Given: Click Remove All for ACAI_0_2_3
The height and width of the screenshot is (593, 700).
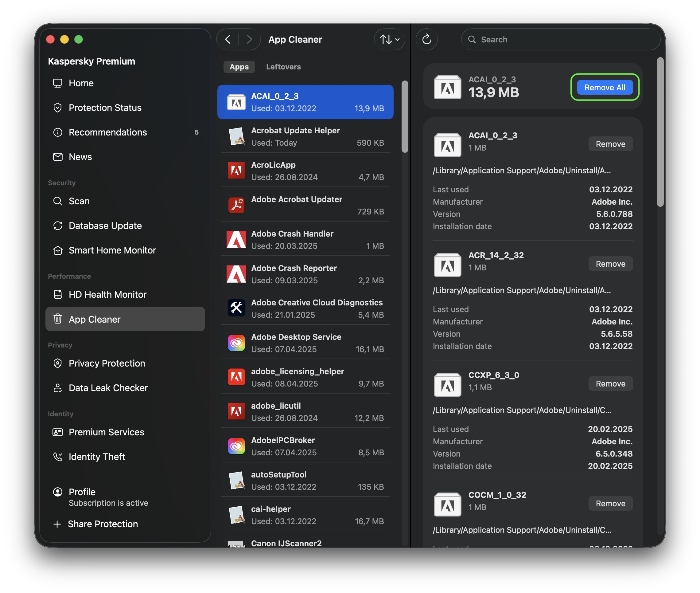Looking at the screenshot, I should pos(604,87).
